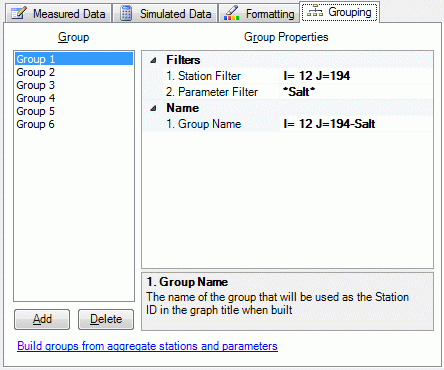The image size is (444, 370).
Task: Open Build groups from aggregate stations link
Action: pyautogui.click(x=147, y=346)
